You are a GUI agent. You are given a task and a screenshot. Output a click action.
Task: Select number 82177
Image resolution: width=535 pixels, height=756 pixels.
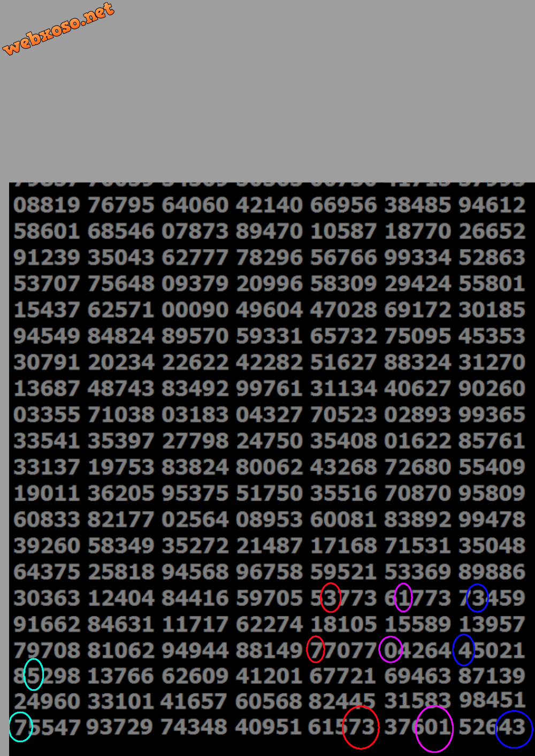(121, 519)
